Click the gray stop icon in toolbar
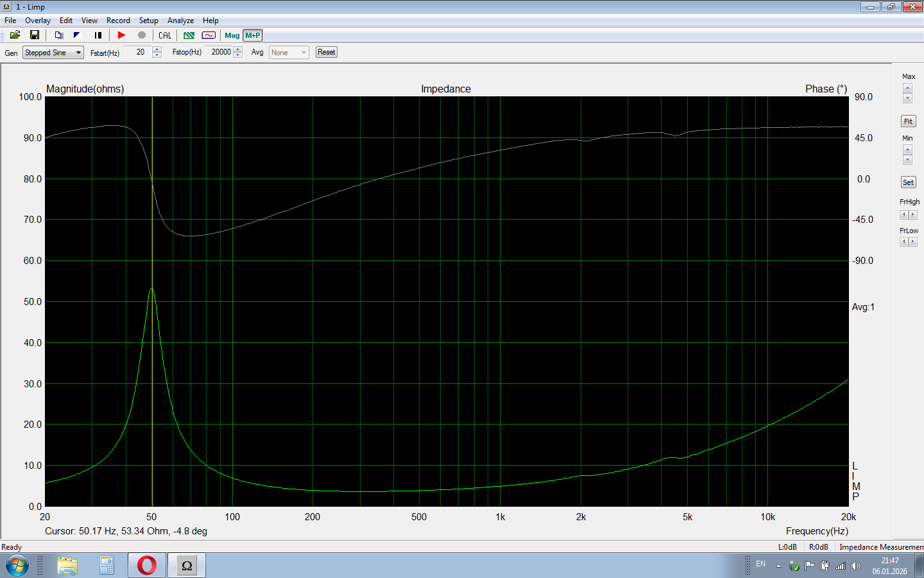Screen dimensions: 924x578 pyautogui.click(x=142, y=35)
